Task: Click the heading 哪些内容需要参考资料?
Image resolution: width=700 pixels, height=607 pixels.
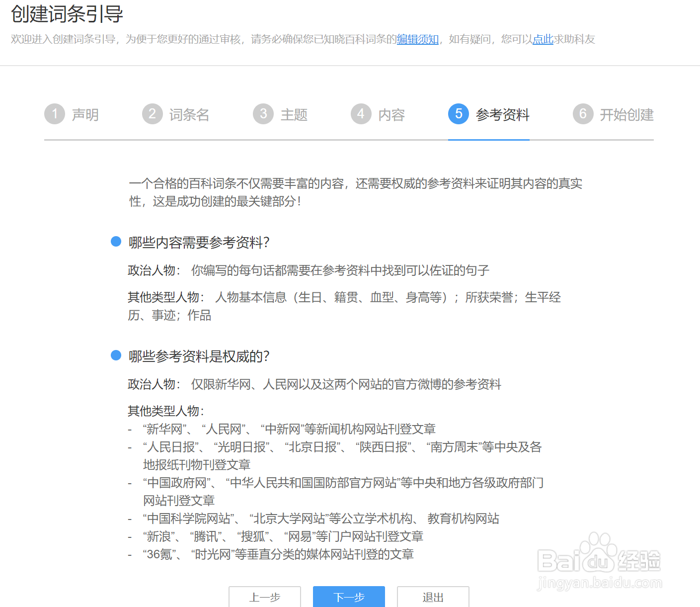Action: click(x=199, y=243)
